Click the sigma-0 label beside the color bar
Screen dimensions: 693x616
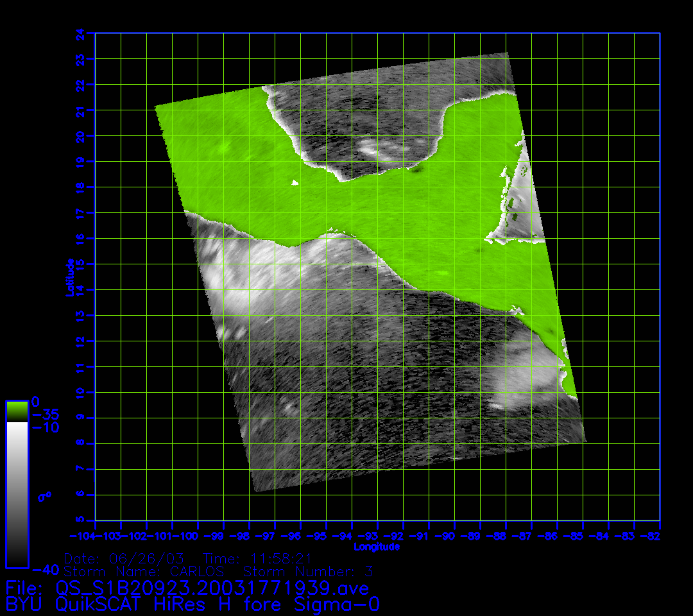click(44, 496)
